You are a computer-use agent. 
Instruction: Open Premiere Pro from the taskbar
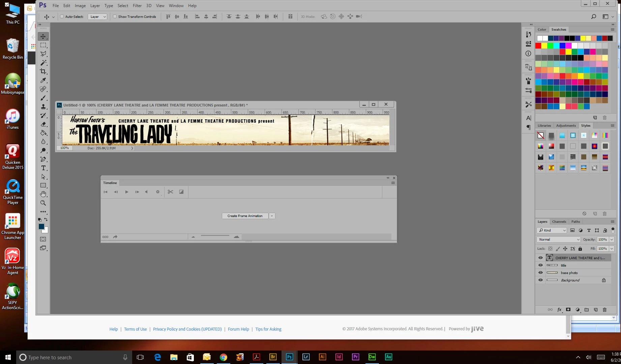[355, 357]
